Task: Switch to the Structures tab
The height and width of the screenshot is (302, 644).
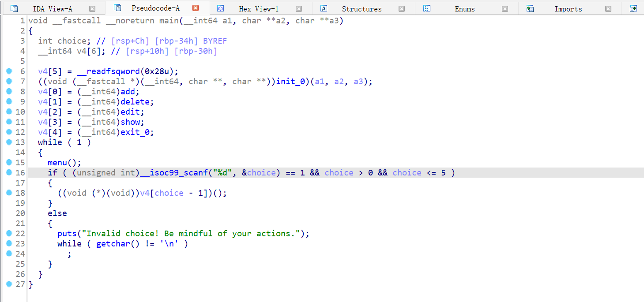Action: pos(362,9)
